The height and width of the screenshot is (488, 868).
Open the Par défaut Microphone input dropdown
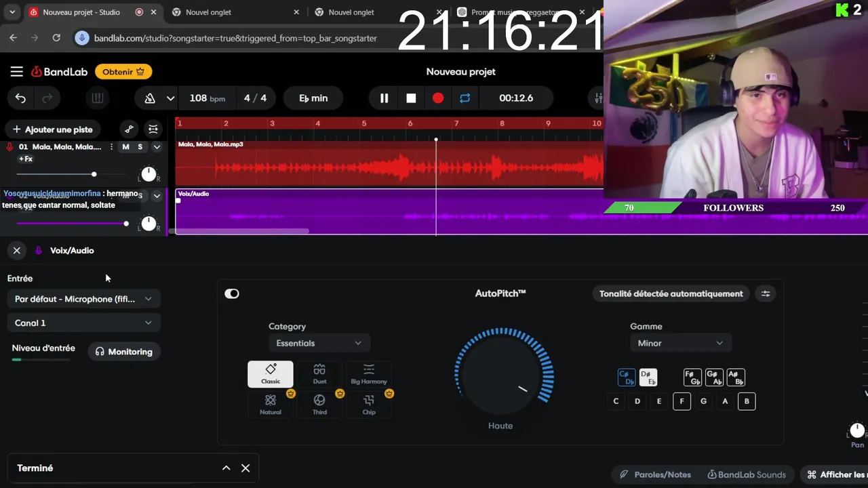(83, 299)
